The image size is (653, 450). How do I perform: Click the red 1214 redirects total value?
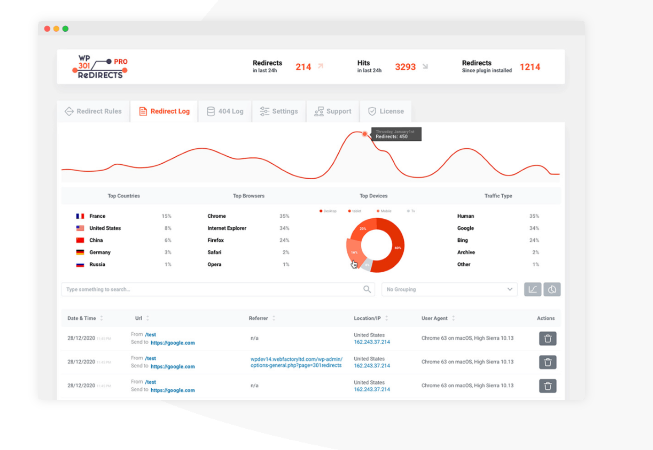(530, 67)
